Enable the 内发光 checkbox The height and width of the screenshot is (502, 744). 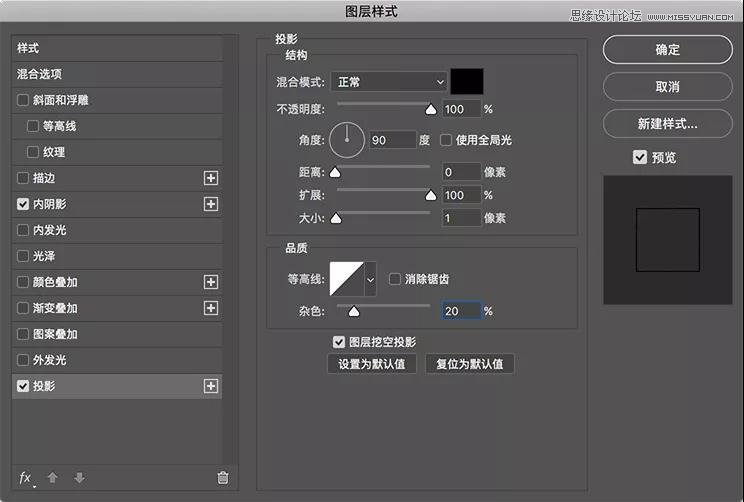tap(23, 230)
